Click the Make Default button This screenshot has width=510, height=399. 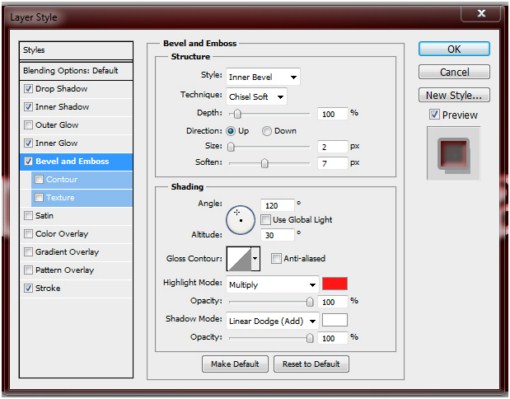pos(235,364)
